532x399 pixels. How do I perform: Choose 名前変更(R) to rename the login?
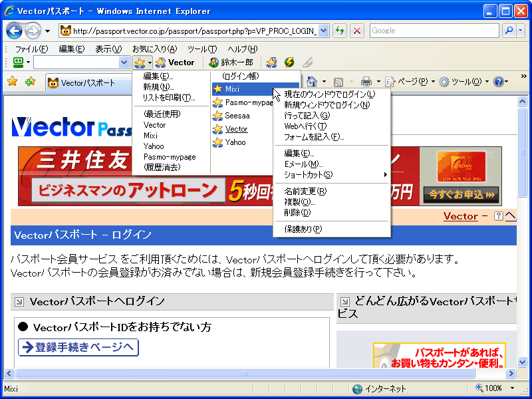pos(332,192)
